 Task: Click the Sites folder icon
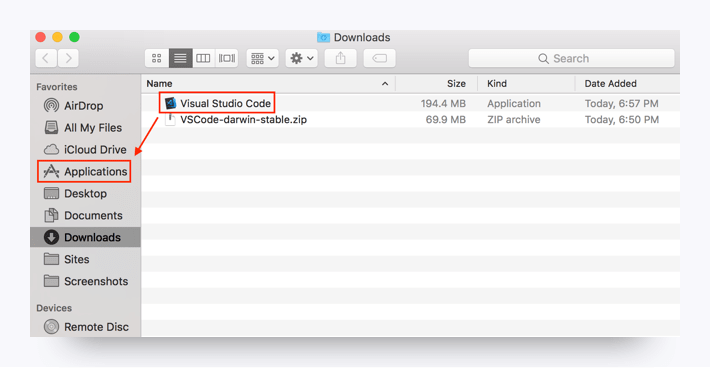point(51,259)
